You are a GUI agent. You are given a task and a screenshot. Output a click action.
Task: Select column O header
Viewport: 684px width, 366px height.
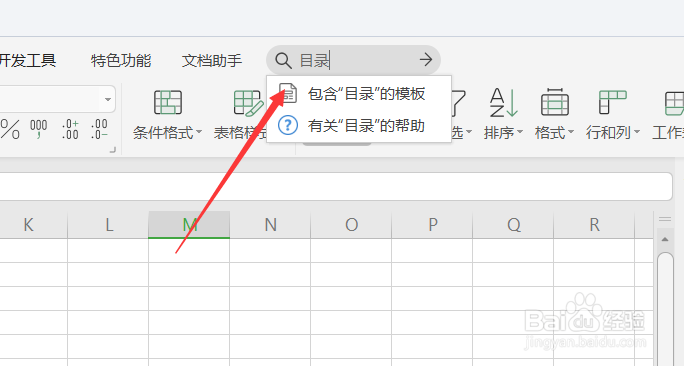pos(351,225)
